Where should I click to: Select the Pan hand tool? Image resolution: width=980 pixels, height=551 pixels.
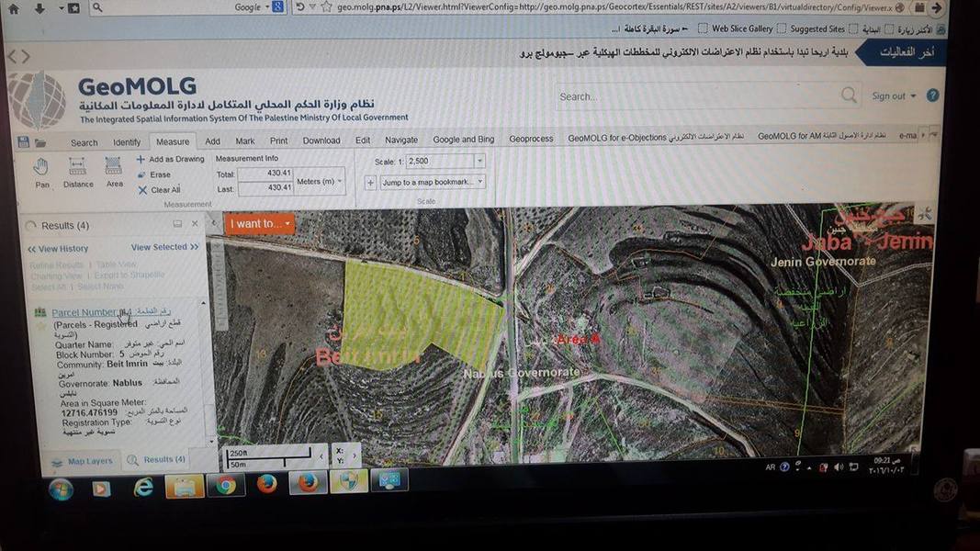41,168
